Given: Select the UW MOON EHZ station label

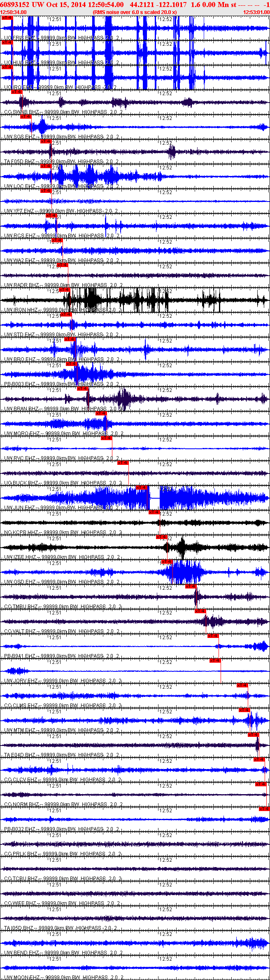Looking at the screenshot, I should click(64, 978).
